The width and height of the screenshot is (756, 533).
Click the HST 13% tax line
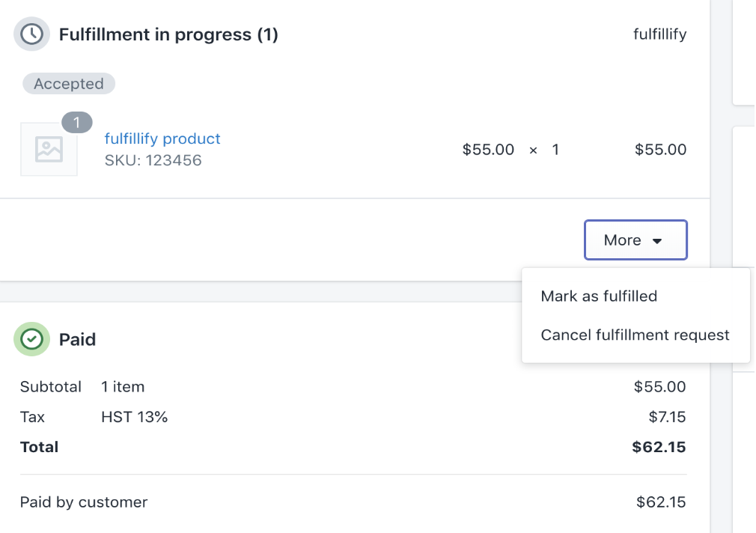tap(135, 417)
